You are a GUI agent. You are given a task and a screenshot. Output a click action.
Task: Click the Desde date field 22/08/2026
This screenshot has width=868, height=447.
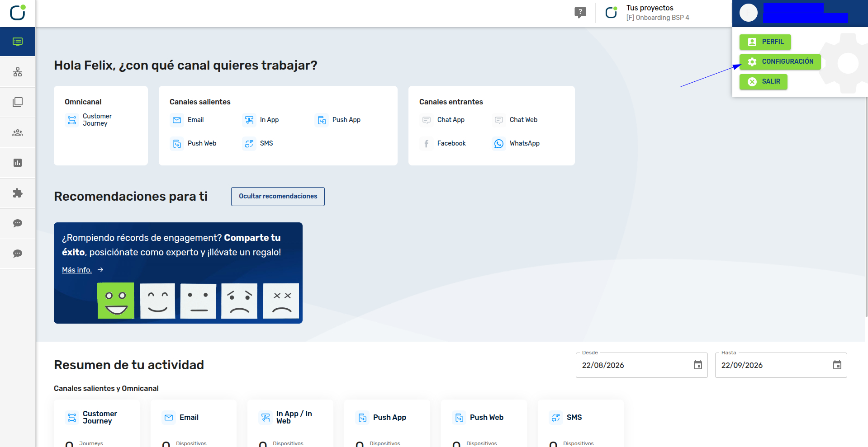[641, 365]
